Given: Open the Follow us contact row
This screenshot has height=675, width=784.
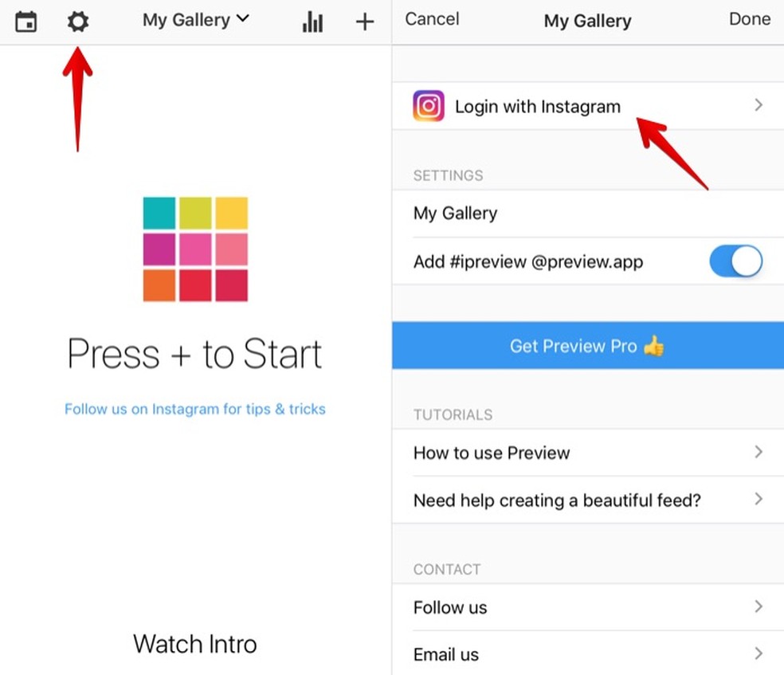Looking at the screenshot, I should point(588,607).
